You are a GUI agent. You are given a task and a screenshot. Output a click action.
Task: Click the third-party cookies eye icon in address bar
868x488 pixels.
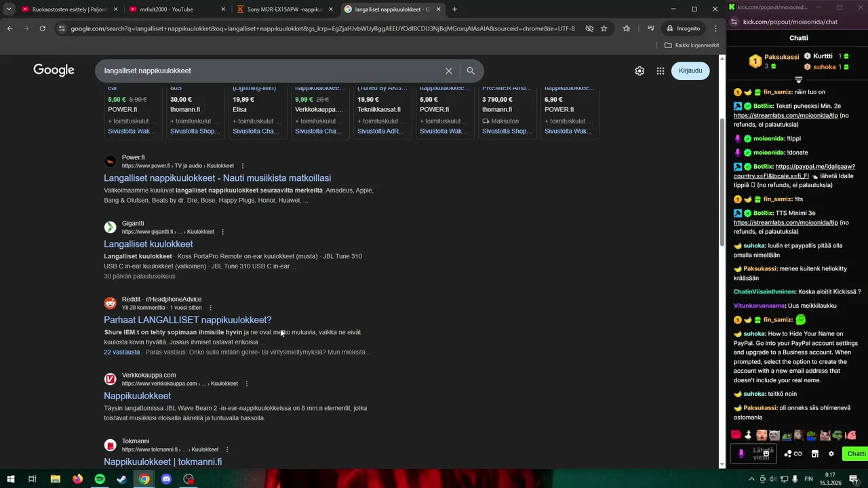pyautogui.click(x=589, y=28)
